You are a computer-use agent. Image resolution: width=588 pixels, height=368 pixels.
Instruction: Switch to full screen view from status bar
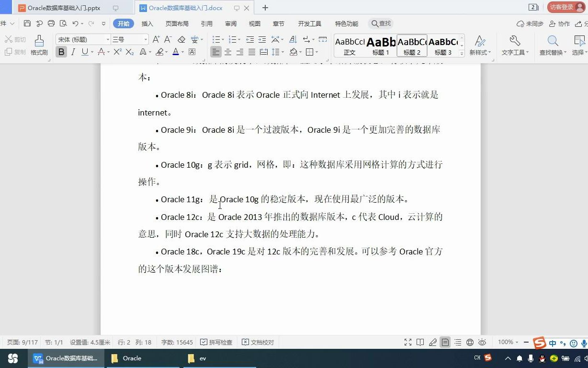coord(408,342)
